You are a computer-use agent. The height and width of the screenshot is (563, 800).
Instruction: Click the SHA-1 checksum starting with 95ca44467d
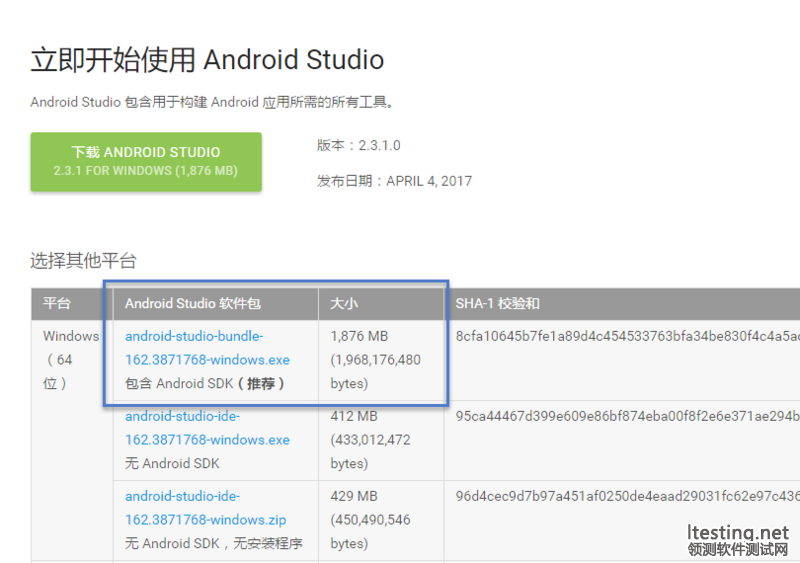tap(628, 416)
